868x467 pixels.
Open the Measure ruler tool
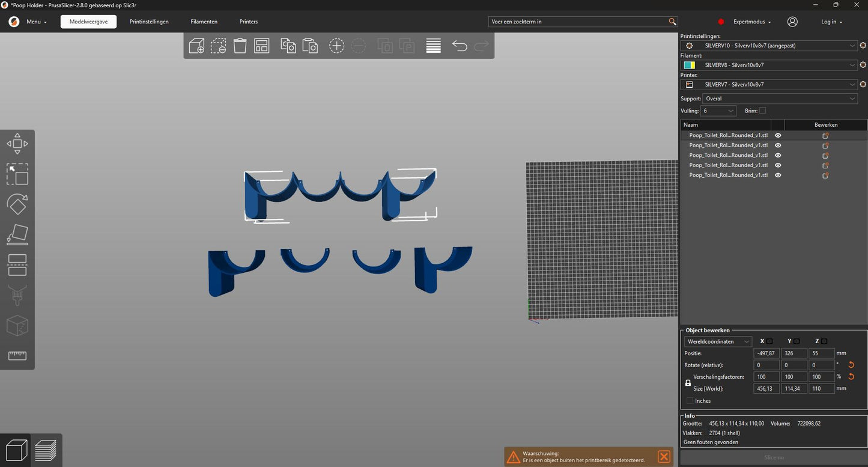point(17,356)
